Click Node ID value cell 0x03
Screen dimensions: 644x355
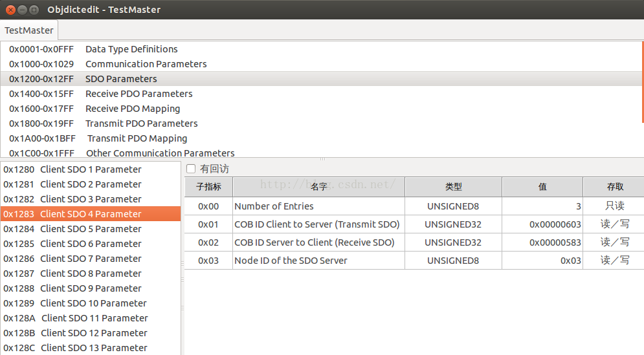click(542, 260)
